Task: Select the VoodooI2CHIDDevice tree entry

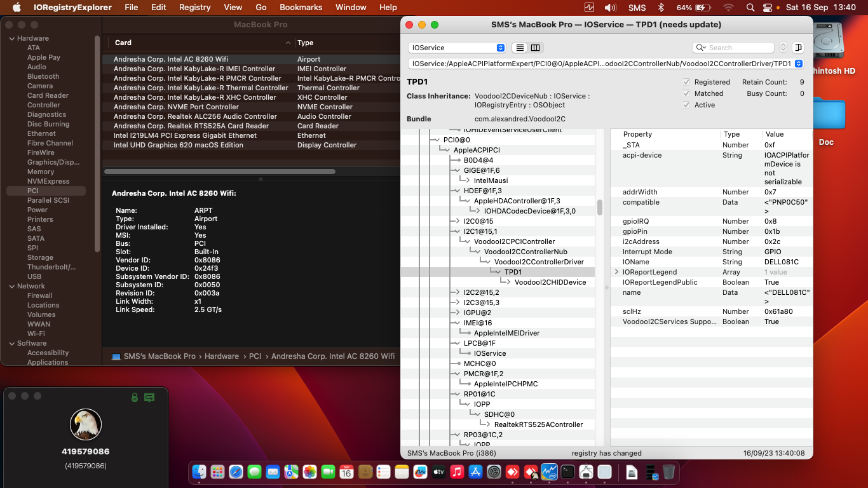Action: (550, 282)
